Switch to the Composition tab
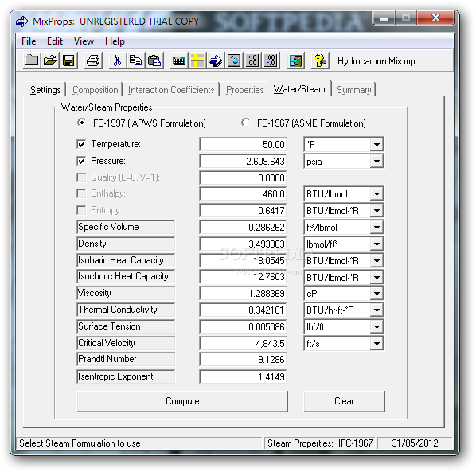This screenshot has height=472, width=476. tap(95, 90)
